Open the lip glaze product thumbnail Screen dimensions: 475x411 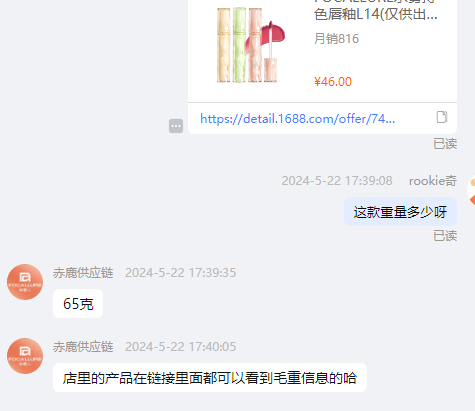tap(251, 45)
